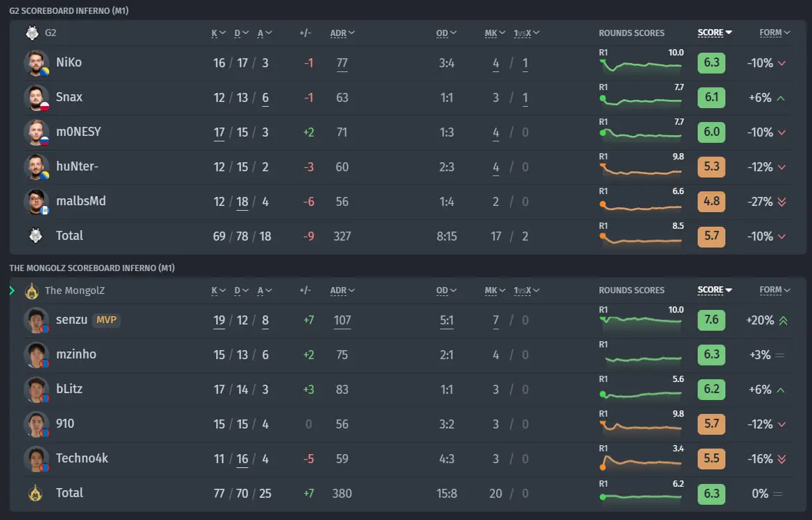Sort The MongolZ table by SCORE

pyautogui.click(x=714, y=290)
